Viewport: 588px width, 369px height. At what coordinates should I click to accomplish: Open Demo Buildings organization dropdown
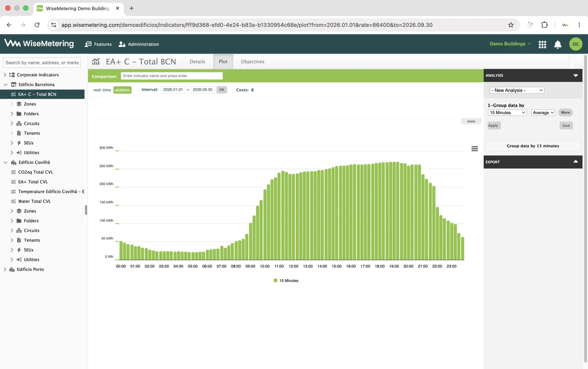[x=510, y=44]
